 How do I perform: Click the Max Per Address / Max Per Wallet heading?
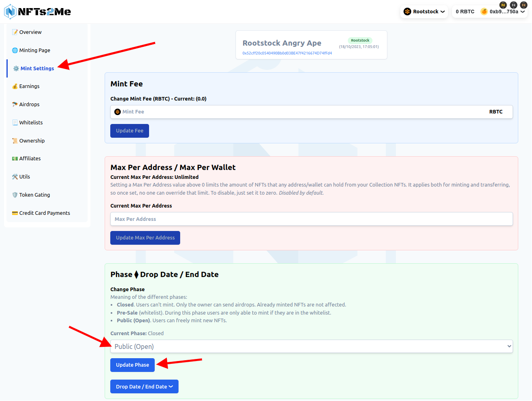[x=173, y=167]
